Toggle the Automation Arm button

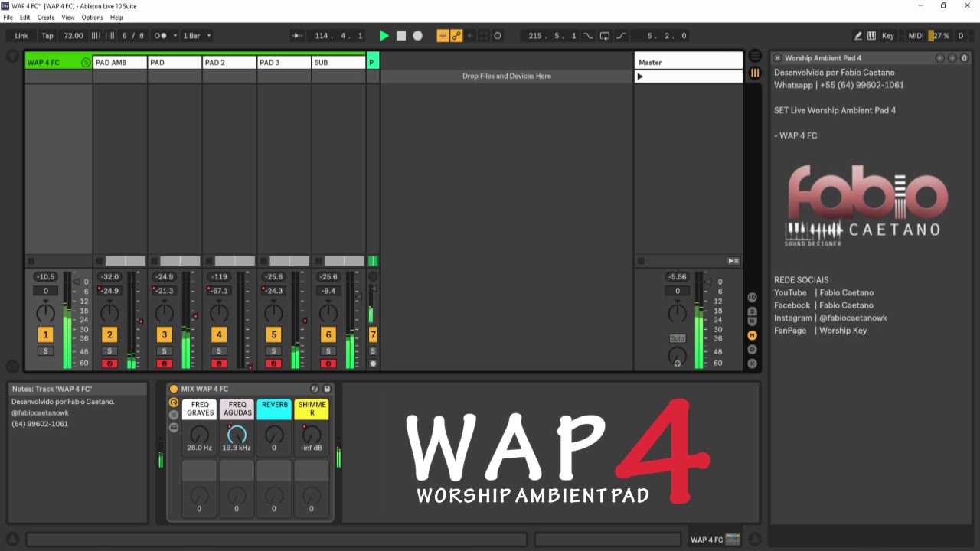click(x=456, y=36)
